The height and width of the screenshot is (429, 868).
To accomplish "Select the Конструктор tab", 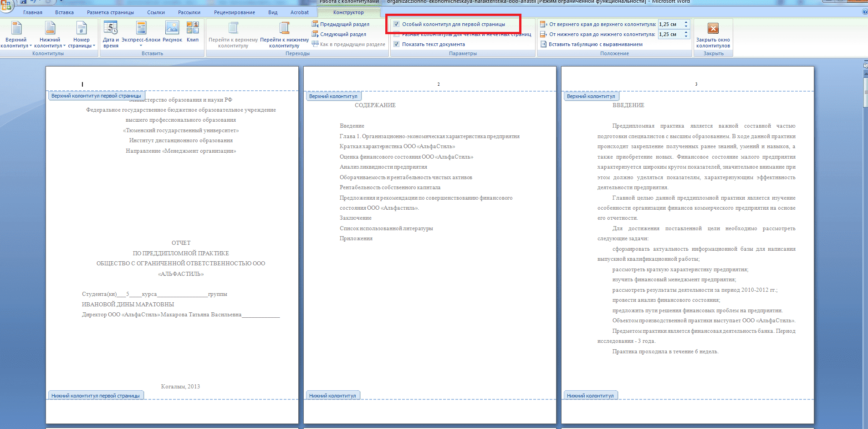I will pos(348,12).
